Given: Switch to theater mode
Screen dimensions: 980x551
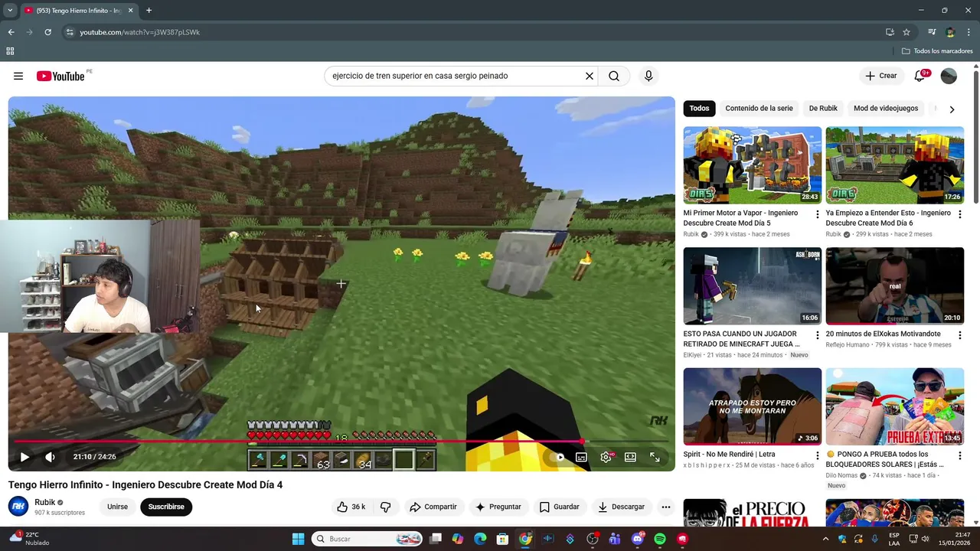Looking at the screenshot, I should click(630, 457).
